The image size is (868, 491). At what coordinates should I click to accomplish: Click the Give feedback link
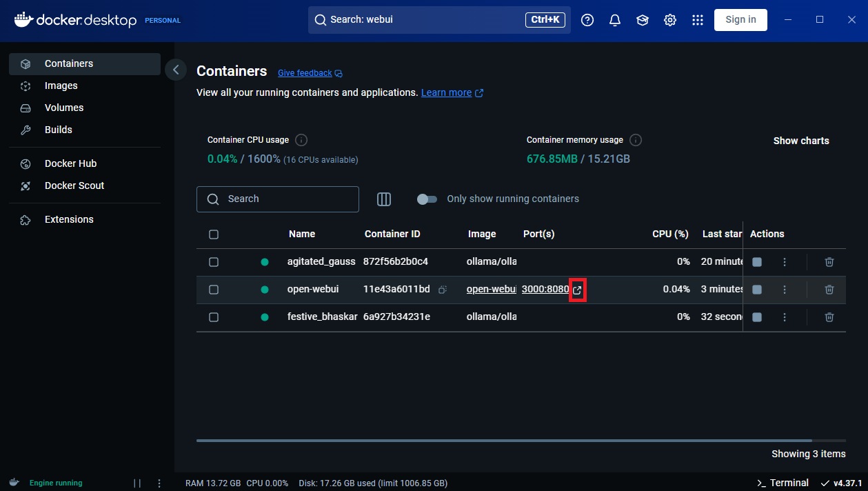(310, 73)
